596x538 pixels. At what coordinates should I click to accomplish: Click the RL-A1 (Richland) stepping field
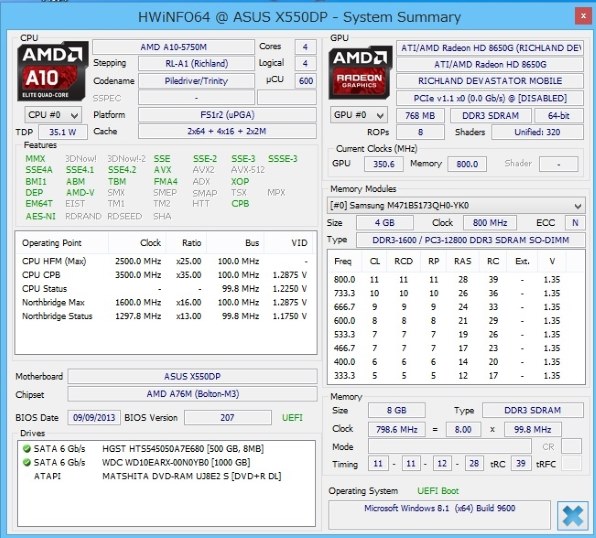[x=196, y=63]
